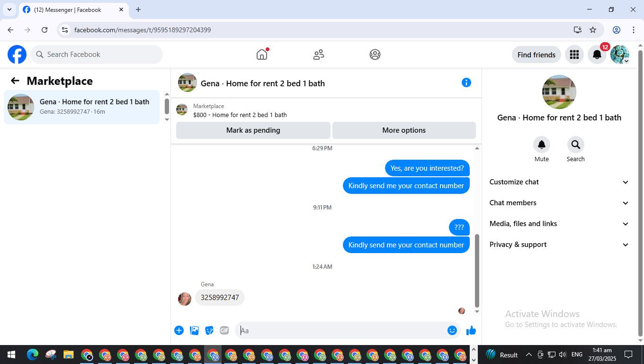
Task: Expand Media, files and links section
Action: coord(559,224)
